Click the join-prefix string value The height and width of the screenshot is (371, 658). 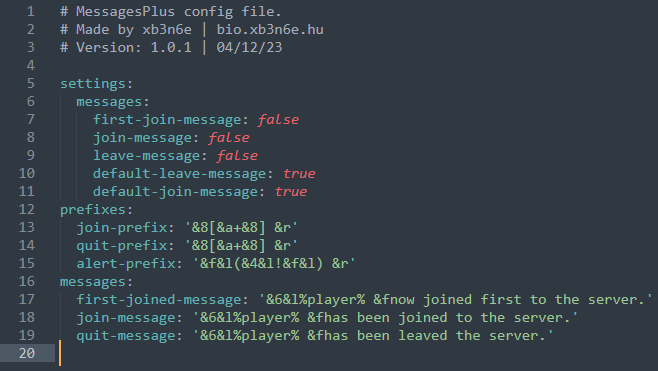point(241,227)
